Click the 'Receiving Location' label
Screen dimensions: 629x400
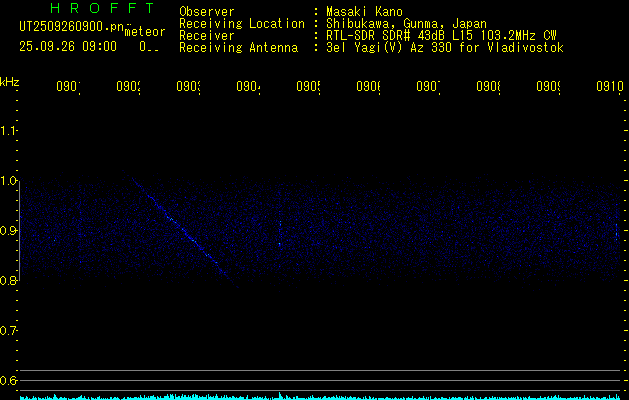(x=242, y=23)
